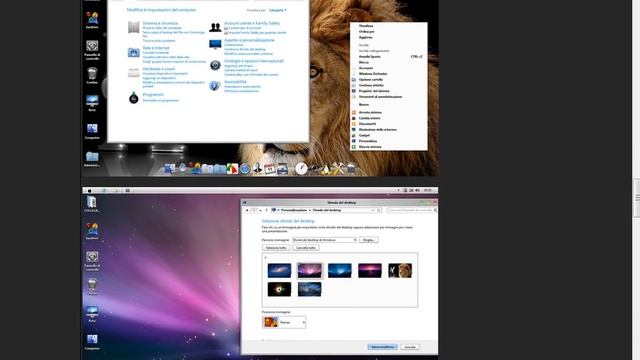Launch the calendar icon in the dock
Screen dimensions: 640x360
click(x=270, y=169)
